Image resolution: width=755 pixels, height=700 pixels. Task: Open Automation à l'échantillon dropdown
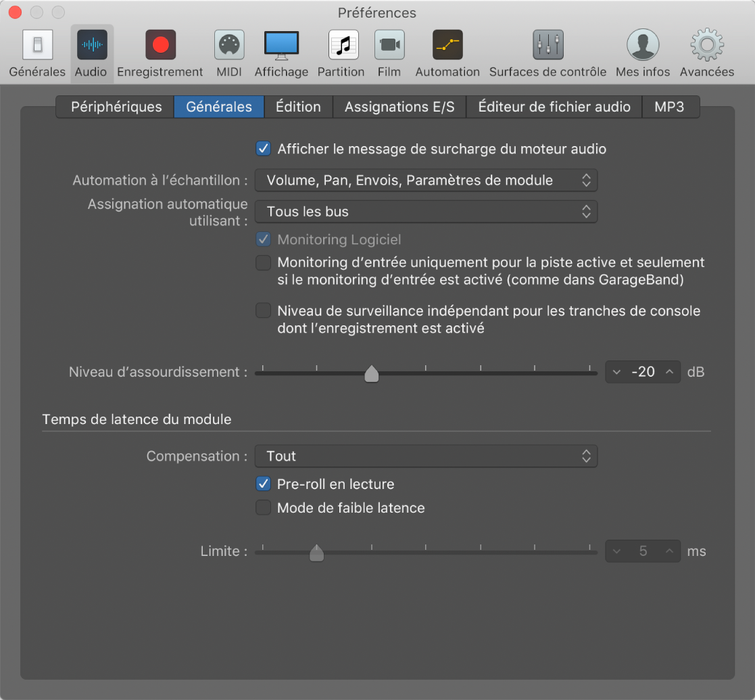426,181
